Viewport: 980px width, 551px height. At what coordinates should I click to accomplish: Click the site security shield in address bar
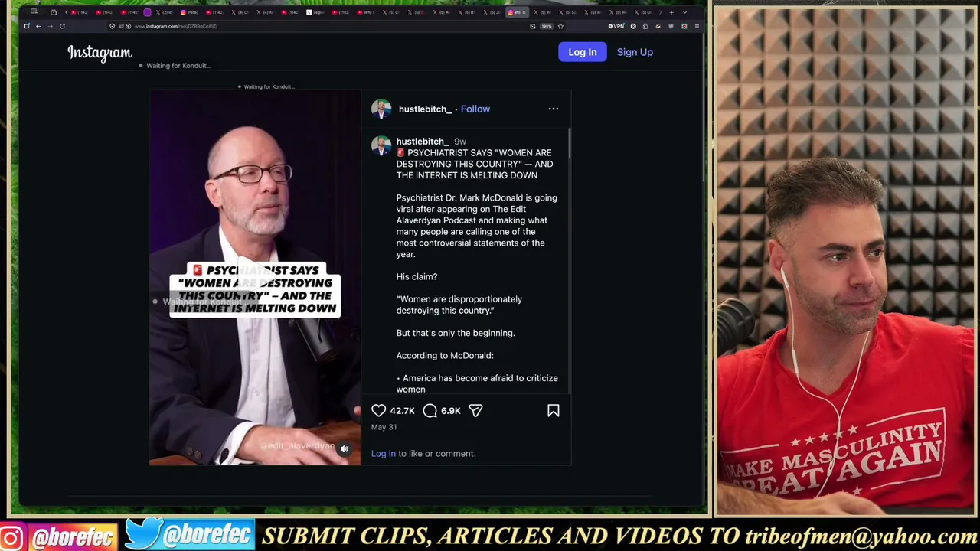[x=113, y=26]
